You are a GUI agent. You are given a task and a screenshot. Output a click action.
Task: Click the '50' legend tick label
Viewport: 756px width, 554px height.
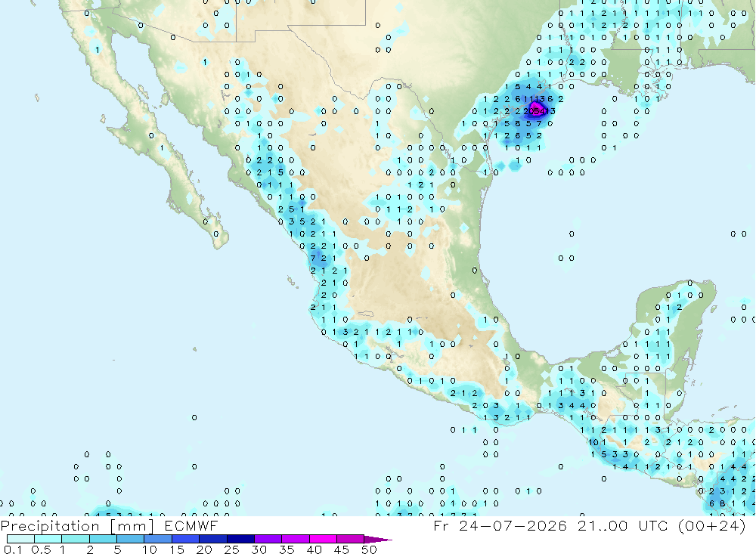coord(369,549)
